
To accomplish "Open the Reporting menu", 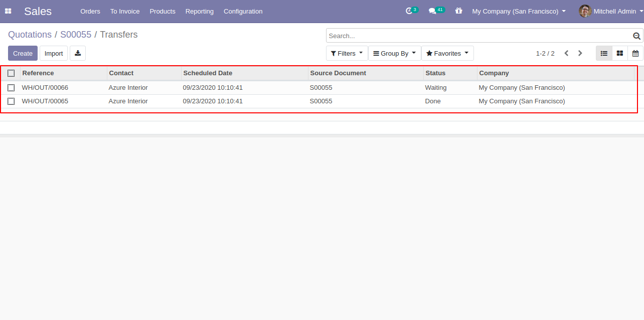I will click(199, 11).
